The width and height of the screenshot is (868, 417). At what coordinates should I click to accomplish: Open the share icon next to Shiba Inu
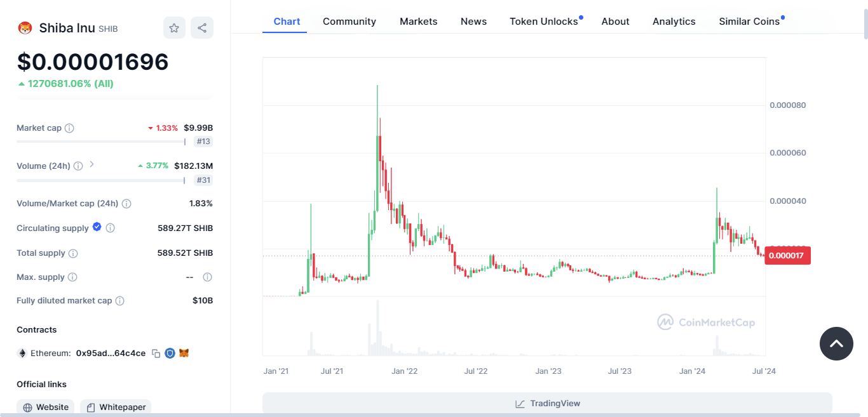[x=202, y=28]
